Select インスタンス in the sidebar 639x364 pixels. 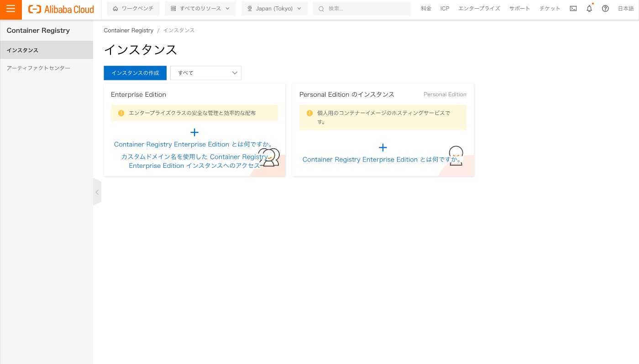pyautogui.click(x=47, y=50)
